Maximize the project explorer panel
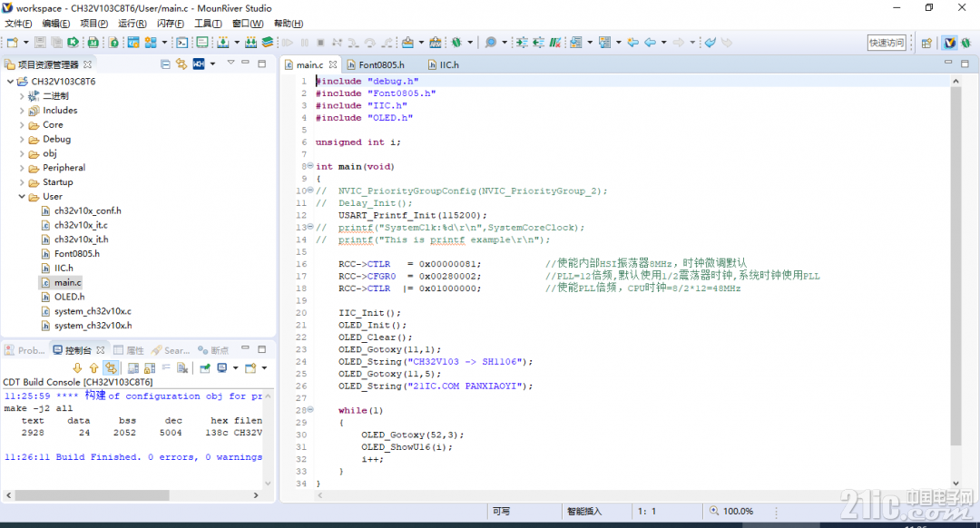 coord(262,64)
